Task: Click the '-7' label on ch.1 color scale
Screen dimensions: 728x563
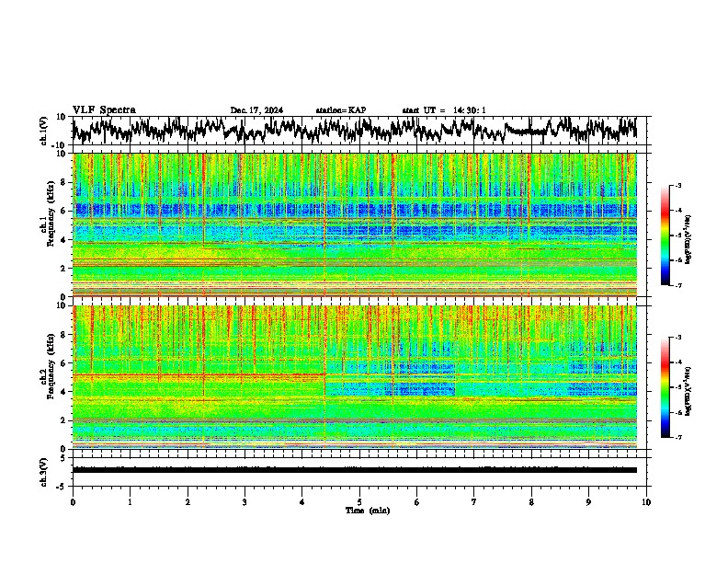Action: (x=678, y=285)
